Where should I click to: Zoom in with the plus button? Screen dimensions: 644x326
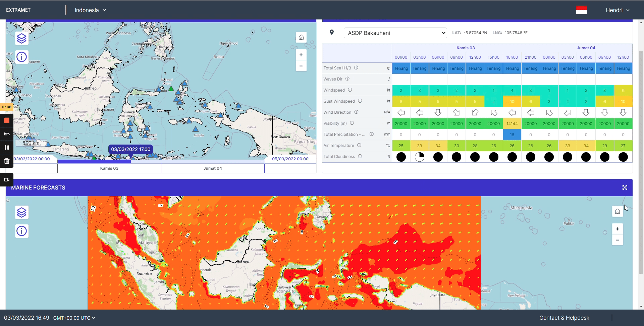pyautogui.click(x=301, y=55)
